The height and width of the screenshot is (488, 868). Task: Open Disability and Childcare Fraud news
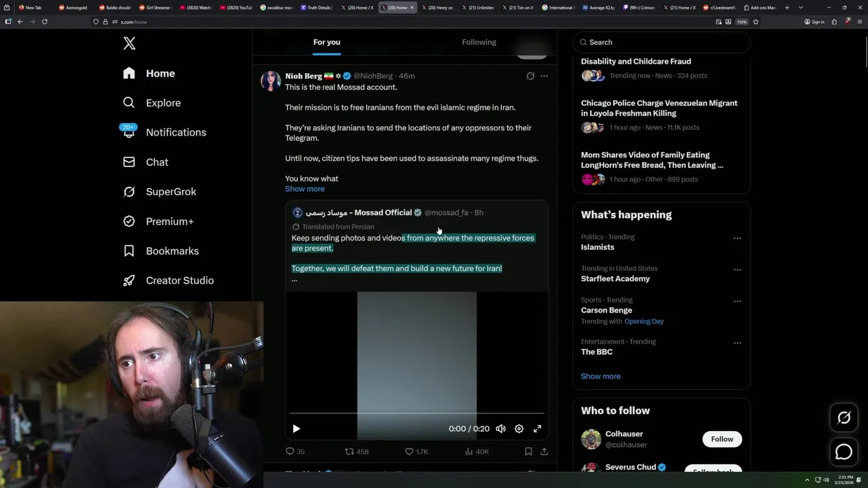pos(635,62)
